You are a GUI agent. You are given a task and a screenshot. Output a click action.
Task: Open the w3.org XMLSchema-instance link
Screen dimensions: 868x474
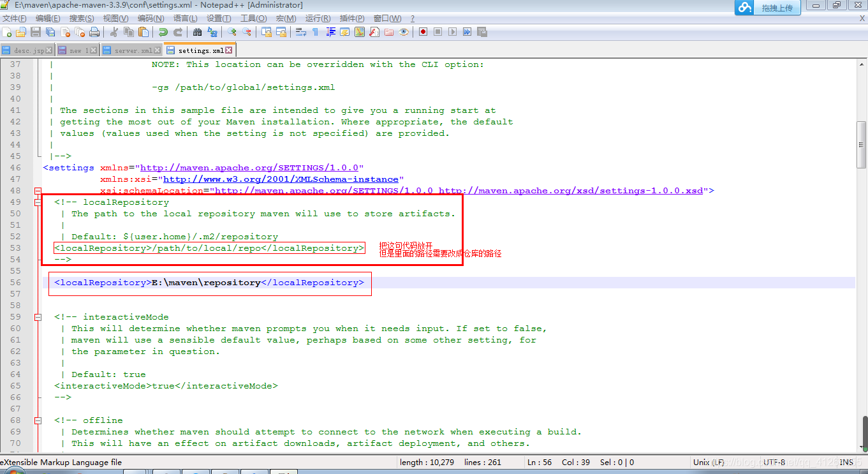coord(281,179)
